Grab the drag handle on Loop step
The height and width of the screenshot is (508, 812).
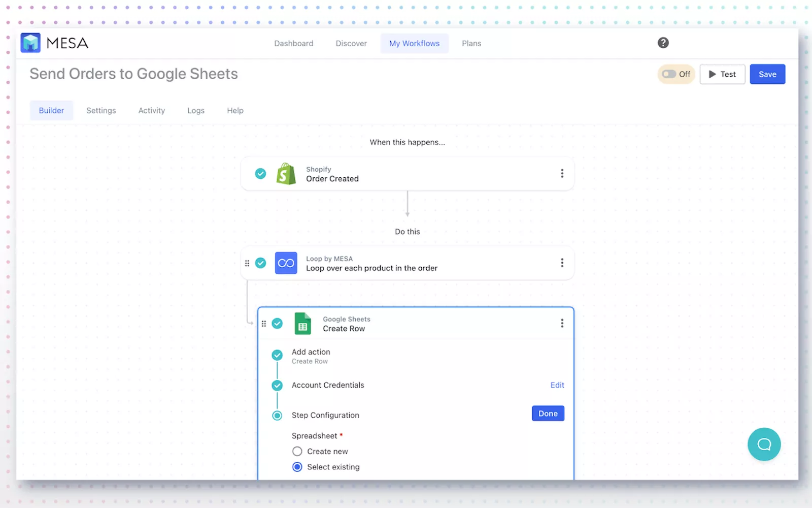[247, 263]
